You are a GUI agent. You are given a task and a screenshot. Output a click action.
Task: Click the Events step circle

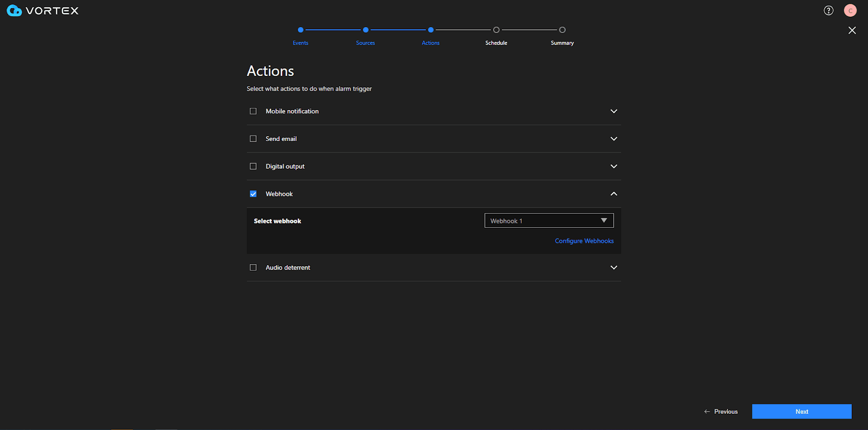point(301,30)
